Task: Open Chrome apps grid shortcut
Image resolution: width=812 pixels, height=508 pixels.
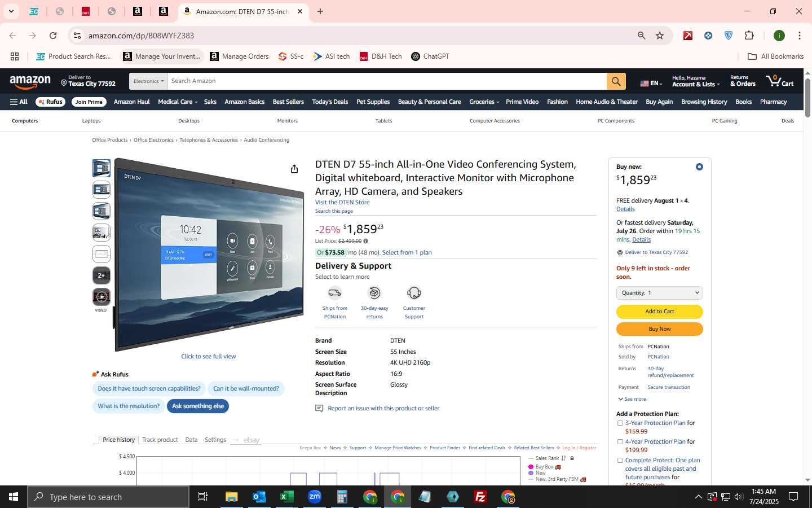Action: [15, 56]
